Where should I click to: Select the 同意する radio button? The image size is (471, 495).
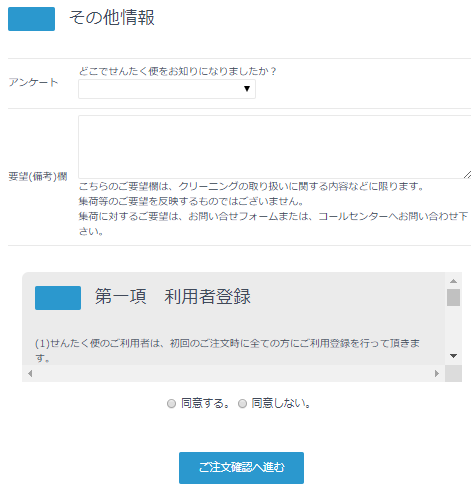171,404
